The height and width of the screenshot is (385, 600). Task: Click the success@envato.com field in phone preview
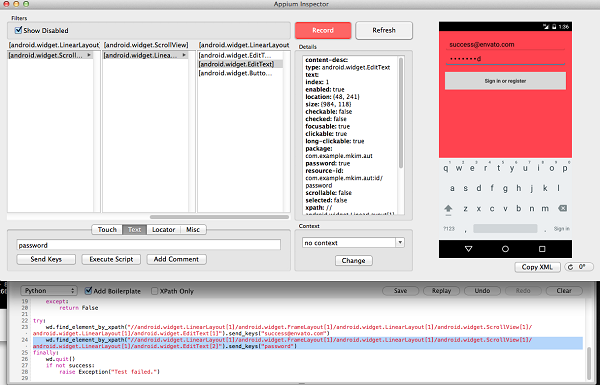(x=505, y=44)
